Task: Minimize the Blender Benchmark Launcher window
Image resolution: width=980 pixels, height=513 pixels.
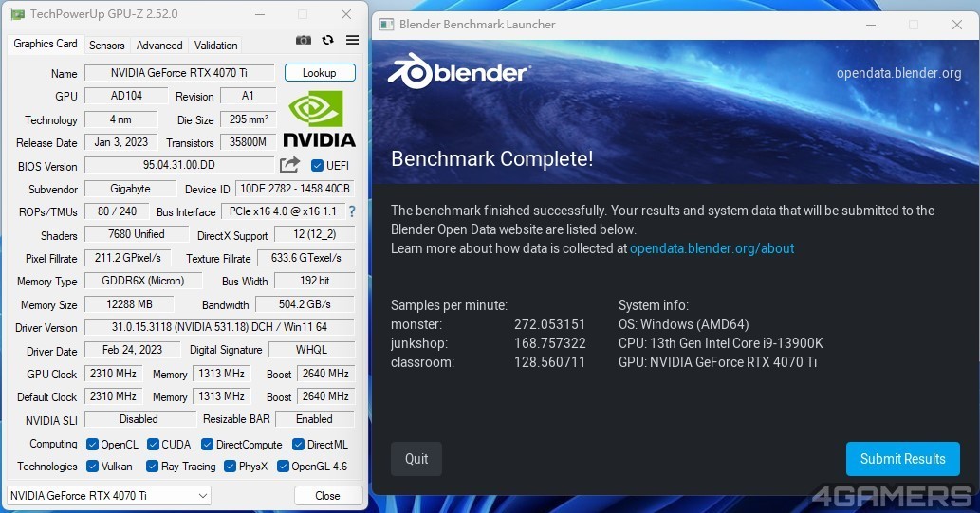Action: 871,25
